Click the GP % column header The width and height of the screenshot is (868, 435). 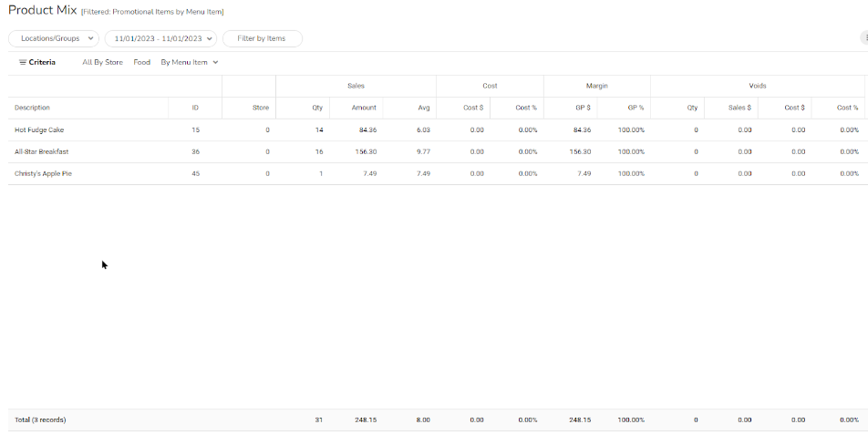pos(635,108)
